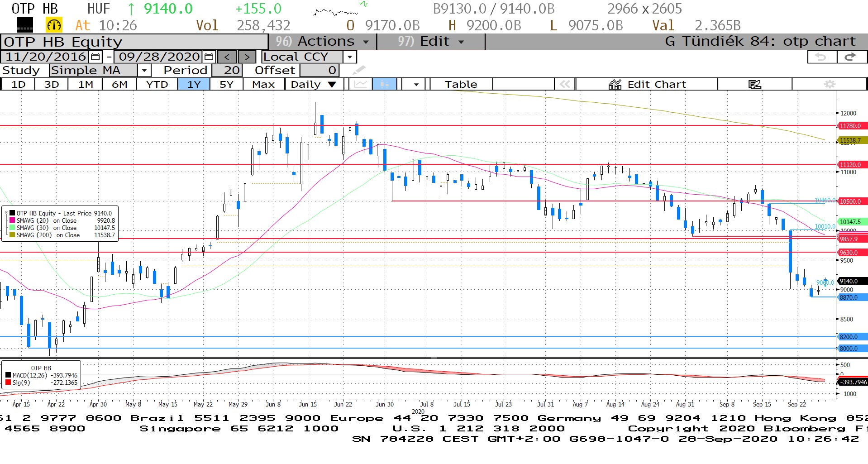Image resolution: width=868 pixels, height=464 pixels.
Task: Open the end date calendar picker
Action: (x=209, y=57)
